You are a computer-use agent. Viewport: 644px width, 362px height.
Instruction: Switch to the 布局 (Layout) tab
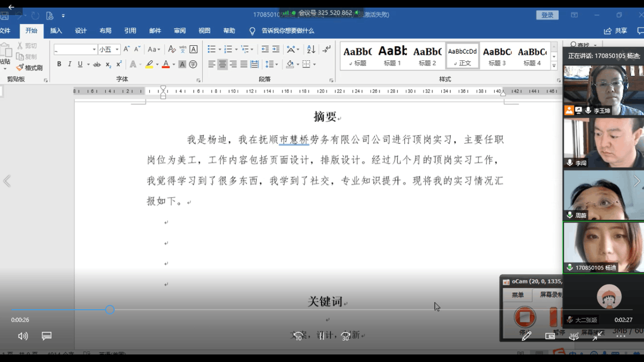106,31
